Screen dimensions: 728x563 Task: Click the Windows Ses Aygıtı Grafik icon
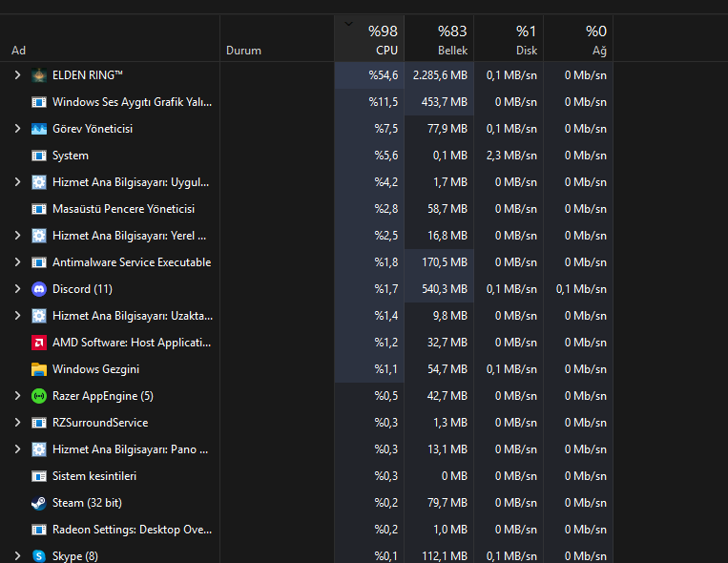tap(39, 102)
